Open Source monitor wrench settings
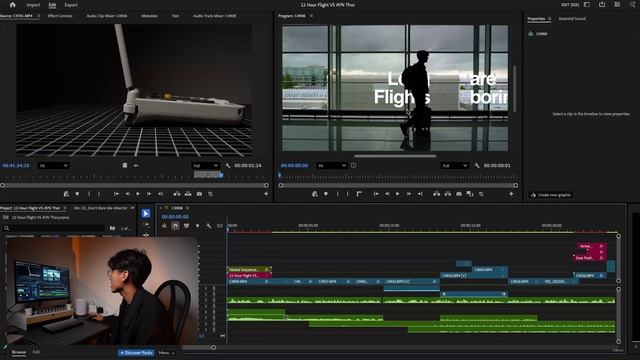The width and height of the screenshot is (640, 360). point(228,165)
